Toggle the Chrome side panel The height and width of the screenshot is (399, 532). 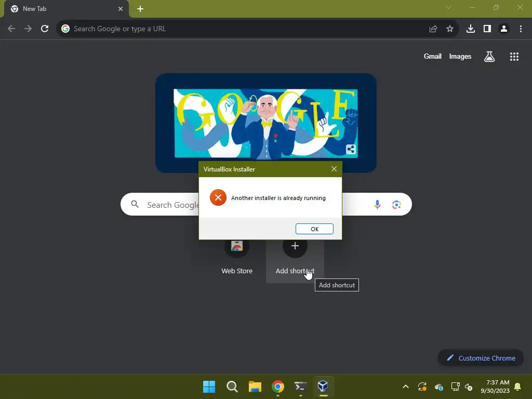pyautogui.click(x=487, y=29)
